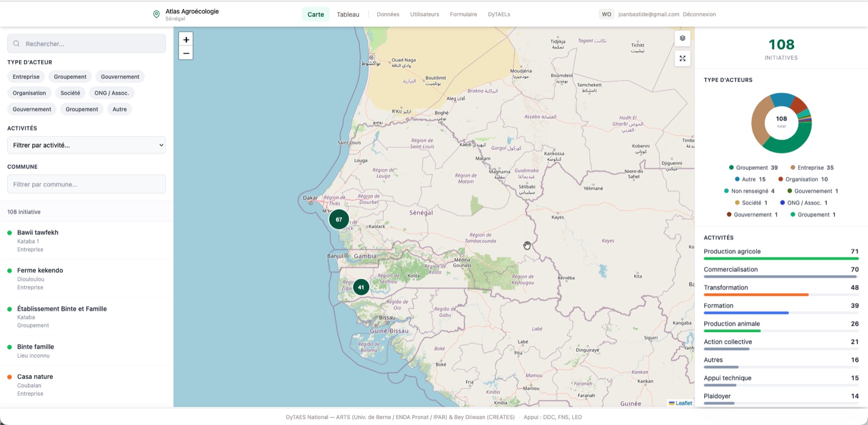Toggle the Autre actor filter
Screen dimensions: 868x425
pyautogui.click(x=119, y=109)
